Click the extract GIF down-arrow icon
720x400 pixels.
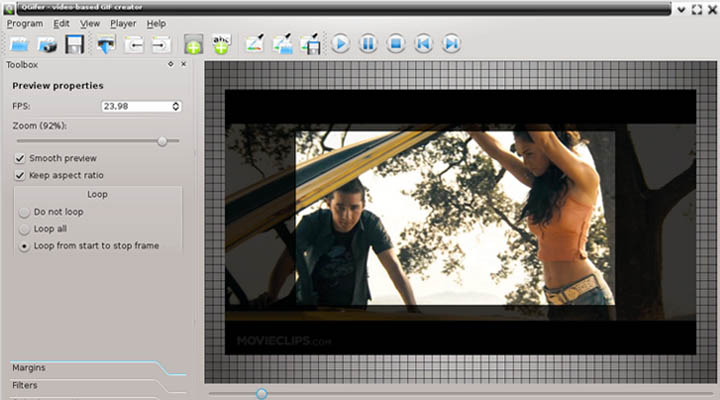(x=106, y=45)
